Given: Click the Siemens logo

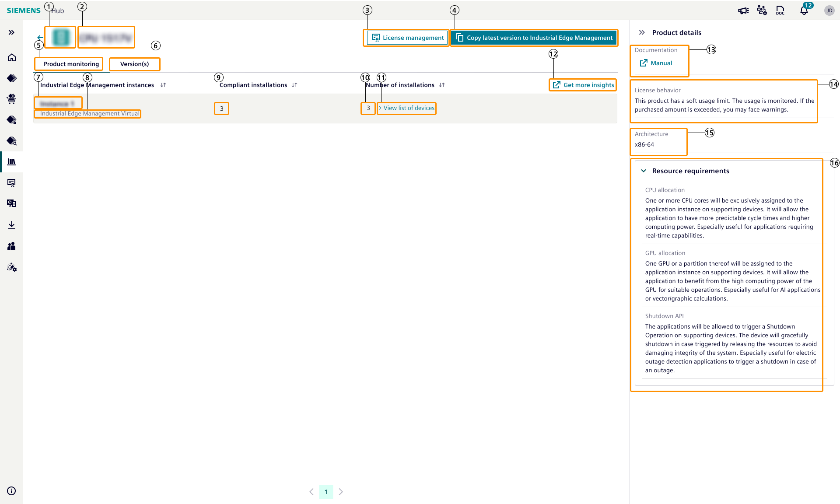Looking at the screenshot, I should point(24,10).
